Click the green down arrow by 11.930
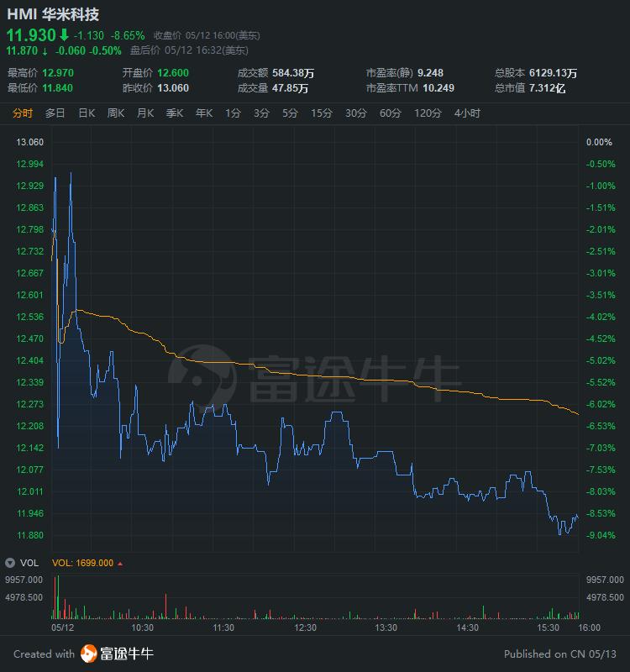This screenshot has height=672, width=630. (64, 34)
